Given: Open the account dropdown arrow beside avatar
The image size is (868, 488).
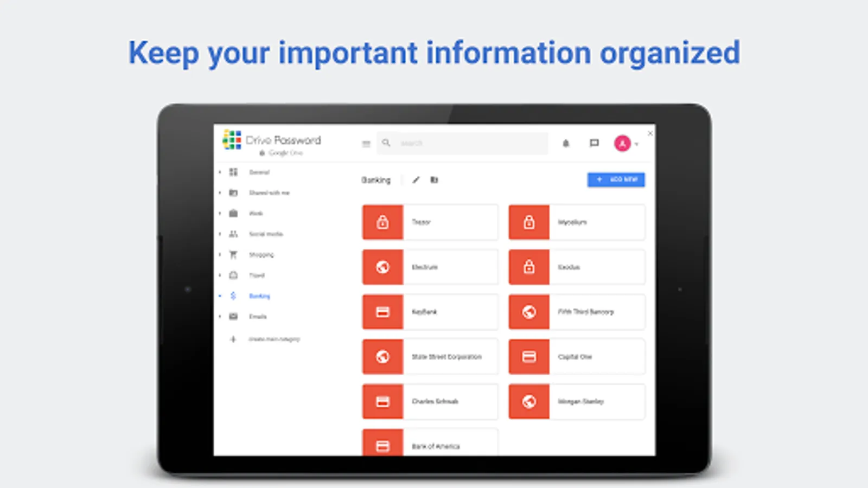Looking at the screenshot, I should (x=636, y=144).
